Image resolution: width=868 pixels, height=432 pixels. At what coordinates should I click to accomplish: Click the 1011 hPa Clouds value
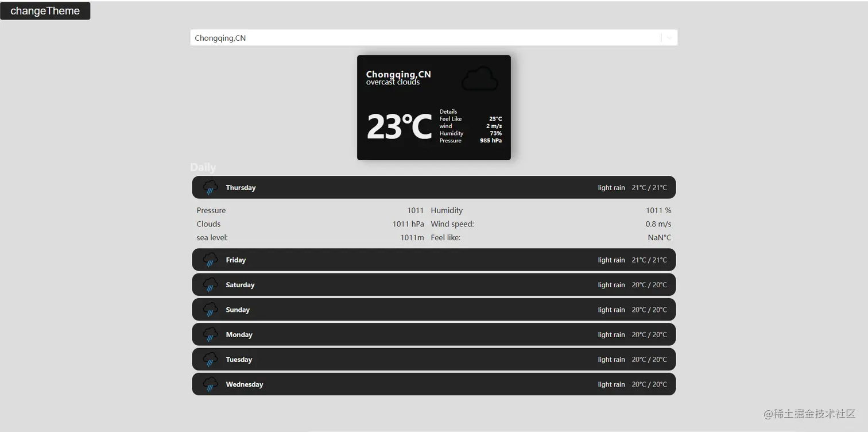408,224
